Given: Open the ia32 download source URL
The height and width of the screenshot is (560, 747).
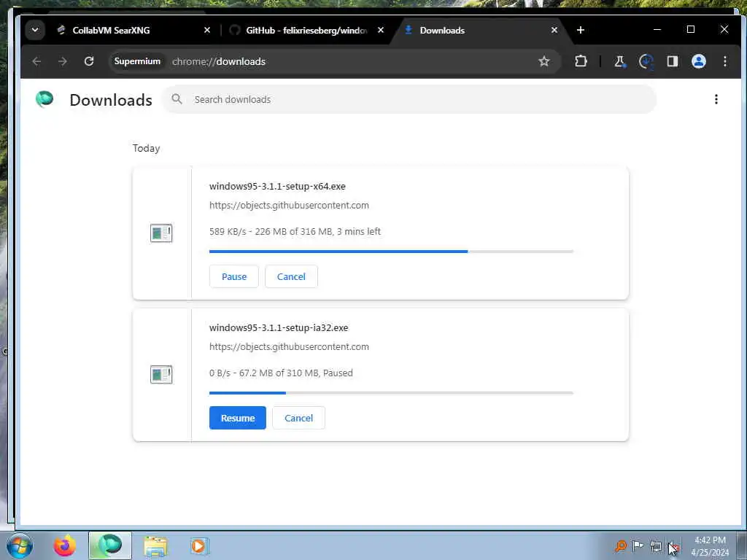Looking at the screenshot, I should coord(289,346).
